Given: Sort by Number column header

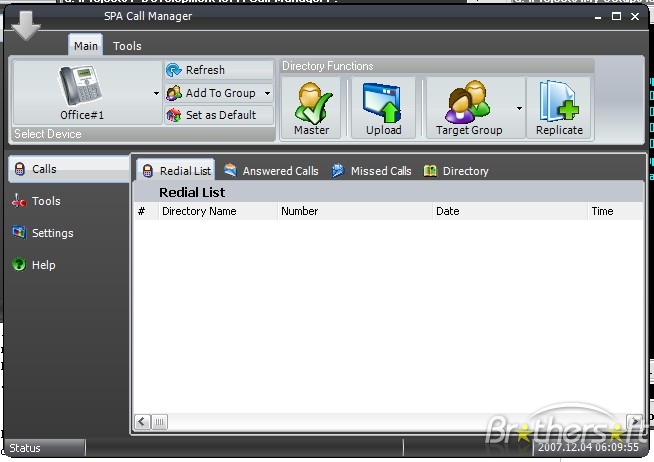Looking at the screenshot, I should [x=355, y=211].
